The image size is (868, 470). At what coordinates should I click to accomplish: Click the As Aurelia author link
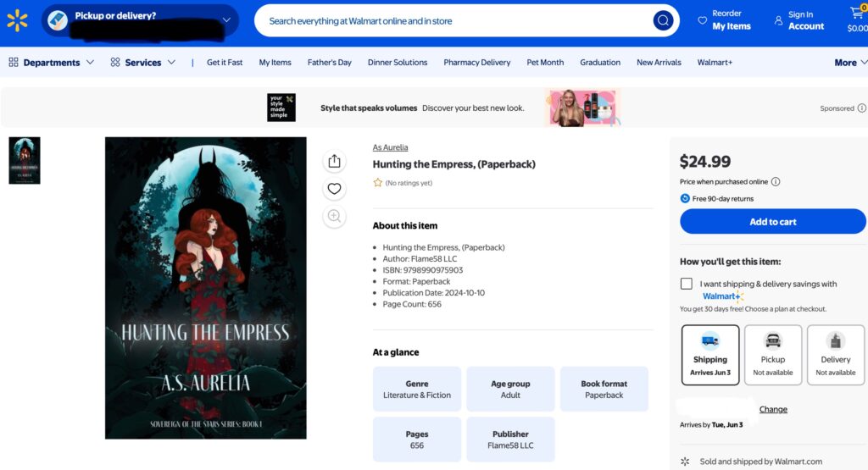390,147
